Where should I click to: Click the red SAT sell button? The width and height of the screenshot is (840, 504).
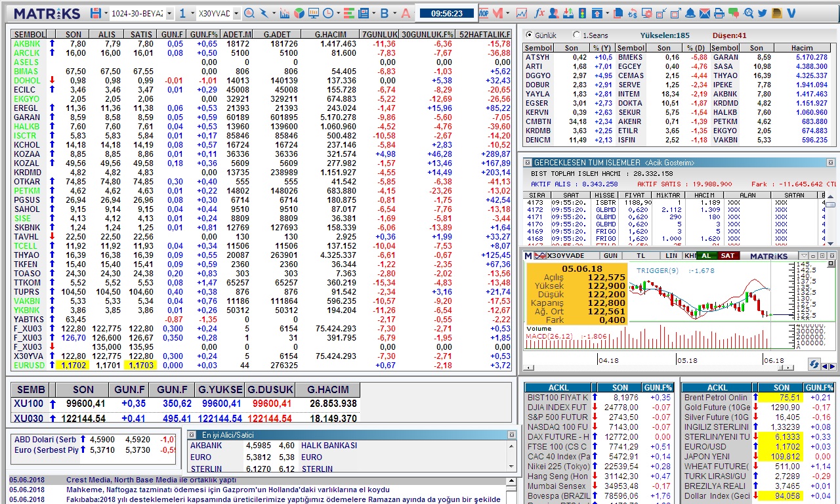(x=727, y=255)
